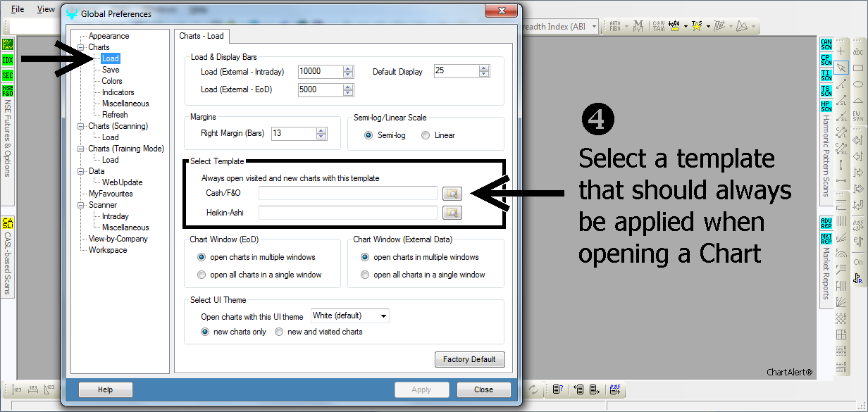Select the arrow pointer tool
The height and width of the screenshot is (412, 868).
841,68
